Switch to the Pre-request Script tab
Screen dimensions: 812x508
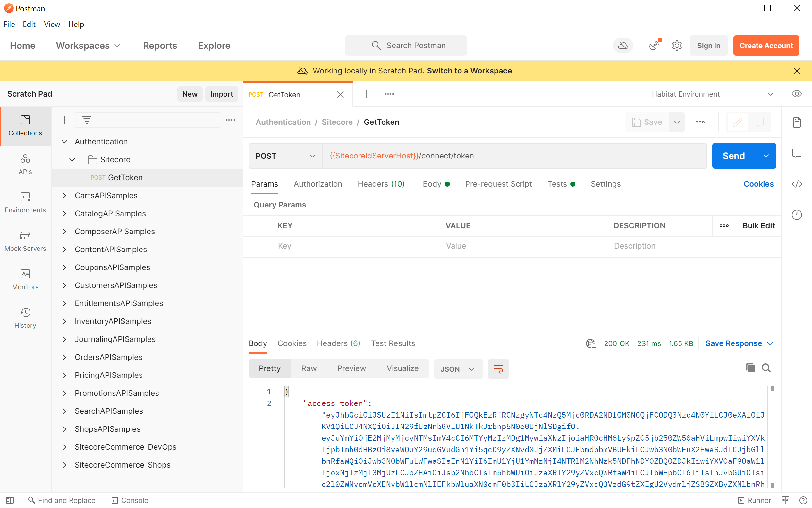click(498, 184)
